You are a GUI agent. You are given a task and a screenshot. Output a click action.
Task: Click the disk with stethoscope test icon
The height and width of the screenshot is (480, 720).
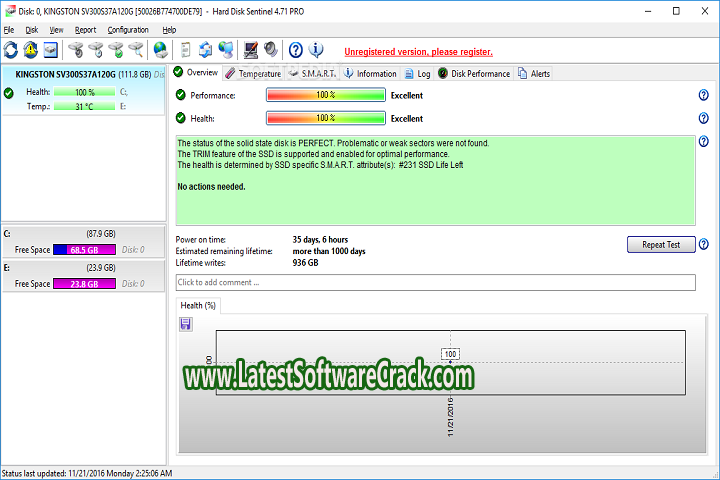[x=76, y=50]
